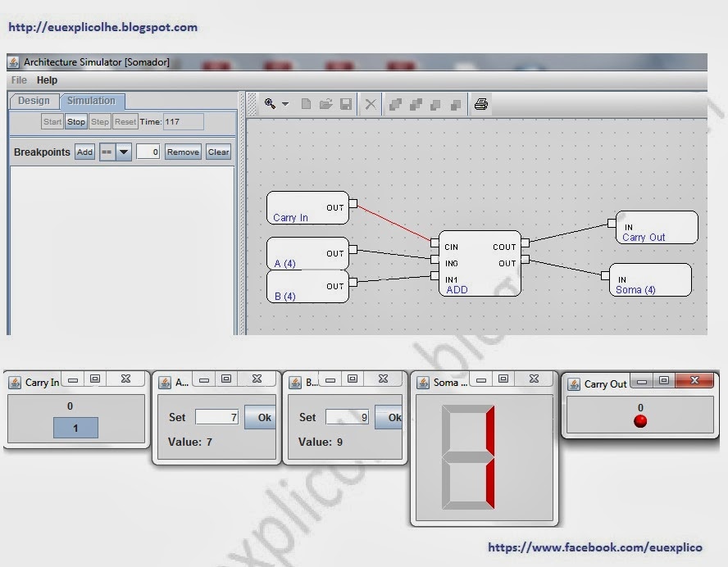Image resolution: width=728 pixels, height=567 pixels.
Task: Click the breakpoint value input field
Action: click(148, 152)
